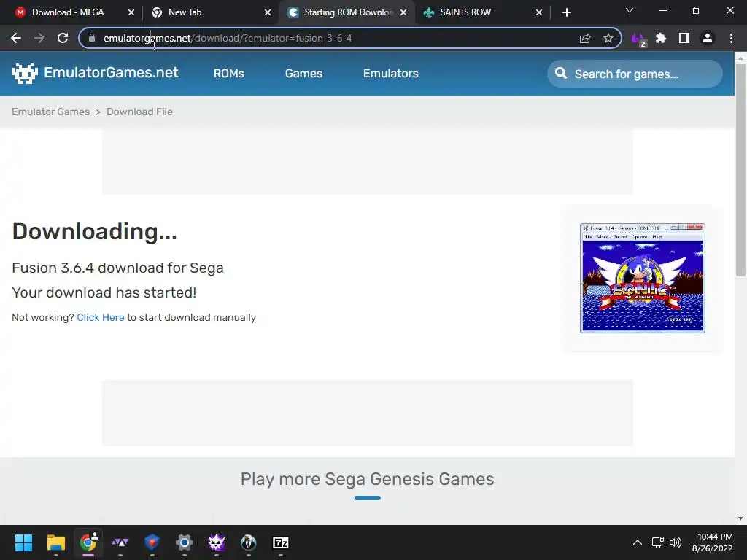Open the round dark-figure taskbar app

pos(249,542)
